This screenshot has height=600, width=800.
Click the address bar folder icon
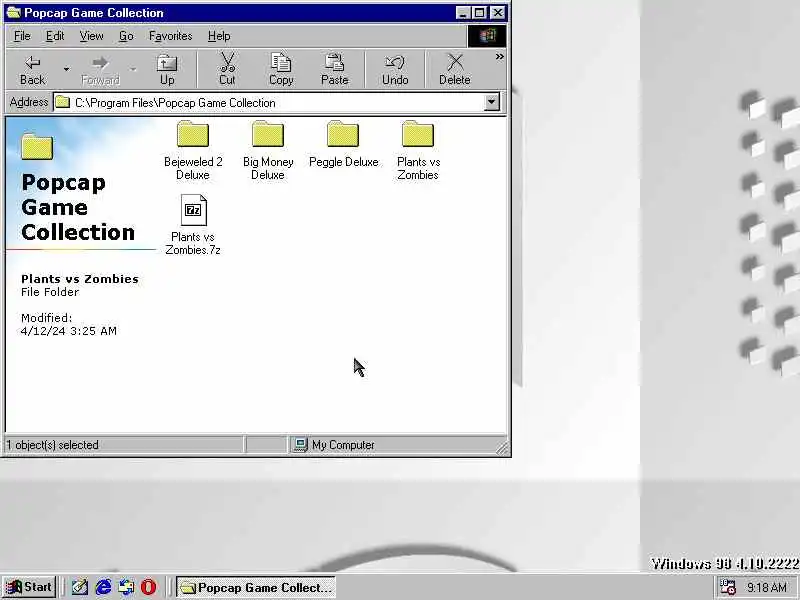tap(63, 102)
